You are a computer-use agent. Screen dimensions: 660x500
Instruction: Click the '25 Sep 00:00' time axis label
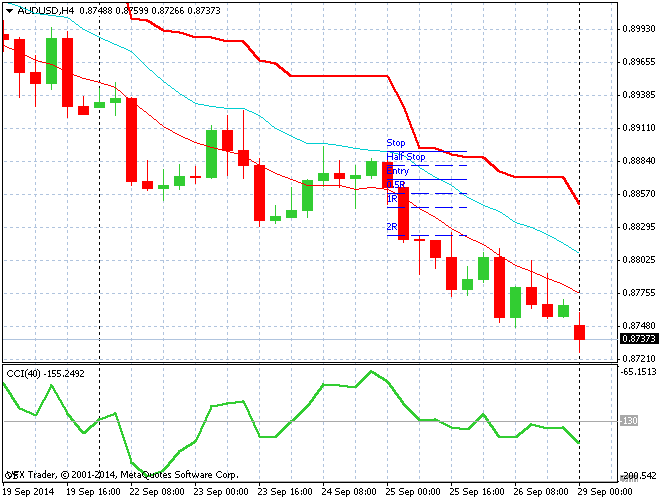[412, 492]
